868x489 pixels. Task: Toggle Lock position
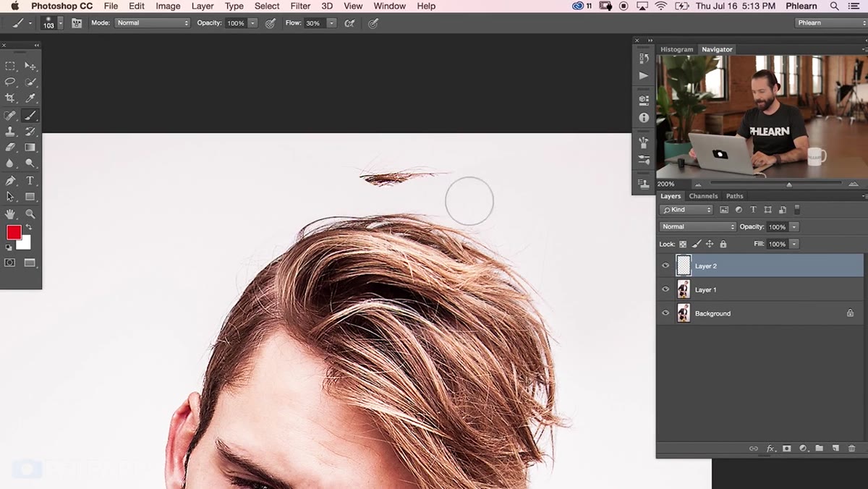(x=710, y=244)
